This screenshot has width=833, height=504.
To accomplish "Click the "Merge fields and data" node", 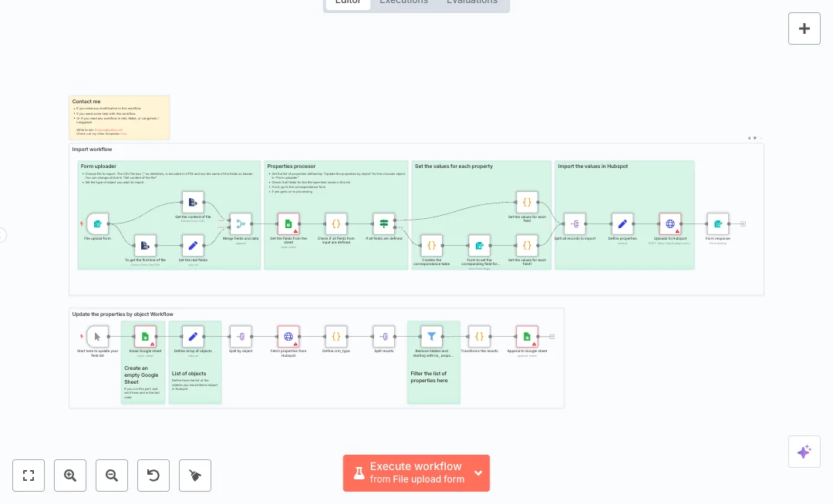I will click(x=241, y=223).
